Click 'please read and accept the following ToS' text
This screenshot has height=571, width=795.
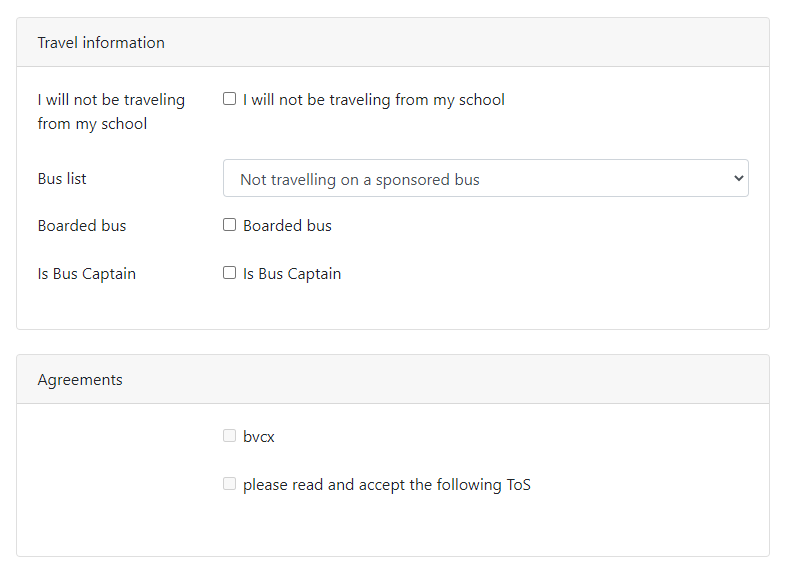pos(386,485)
